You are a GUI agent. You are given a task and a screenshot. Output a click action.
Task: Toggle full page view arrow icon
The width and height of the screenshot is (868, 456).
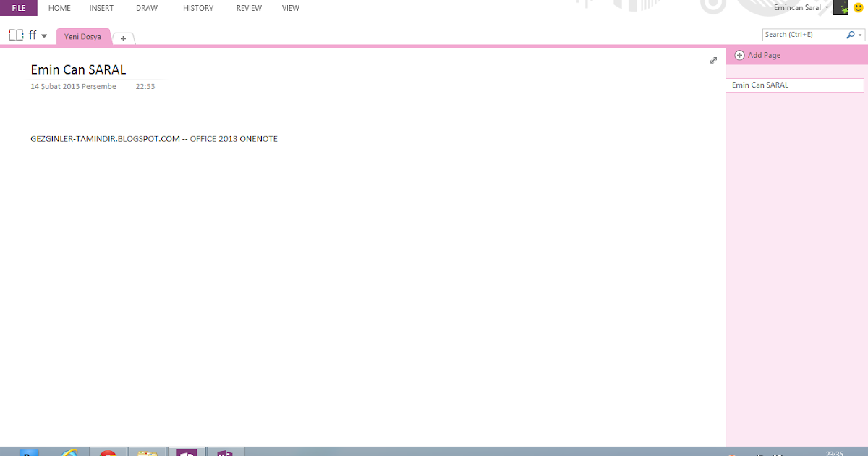(x=713, y=61)
